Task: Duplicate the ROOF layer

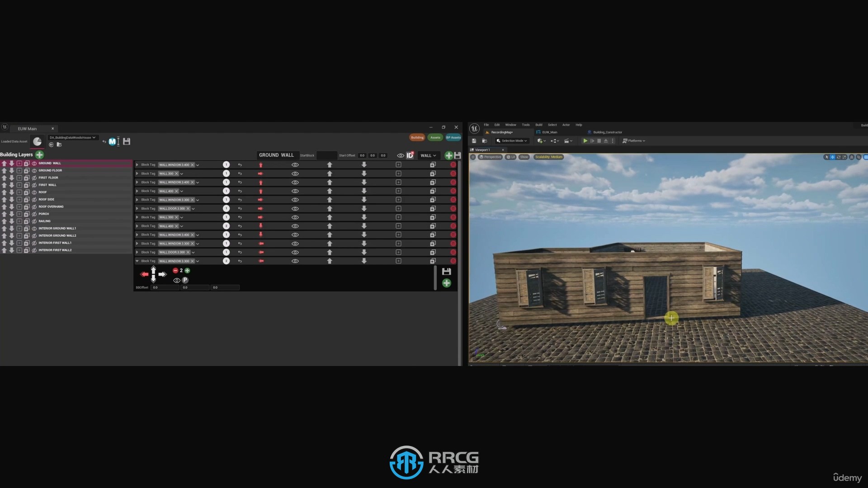Action: coord(27,192)
